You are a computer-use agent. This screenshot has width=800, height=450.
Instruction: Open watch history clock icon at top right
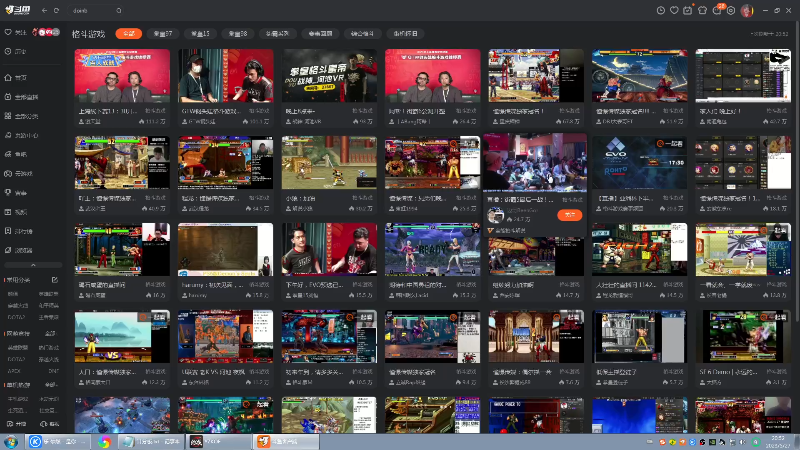coord(661,10)
